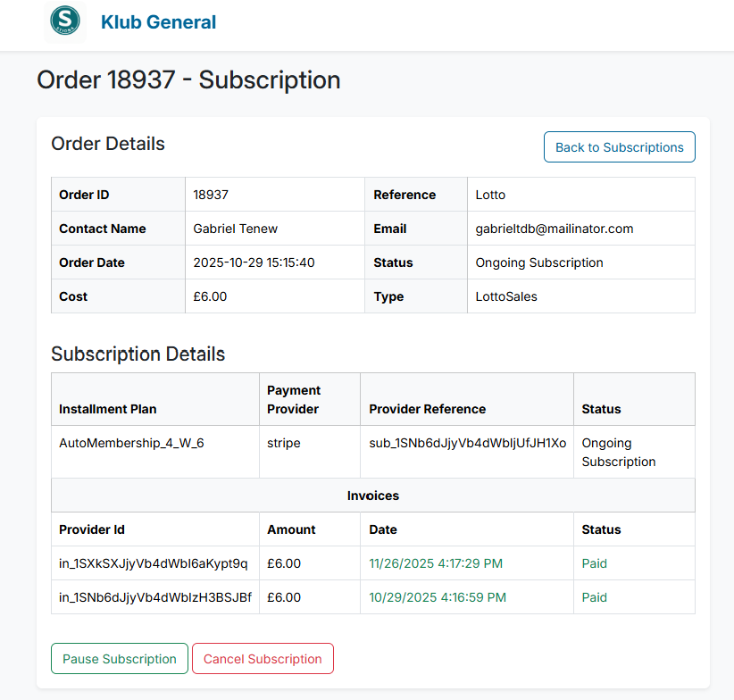
Task: Click the Invoices section header
Action: coord(373,496)
